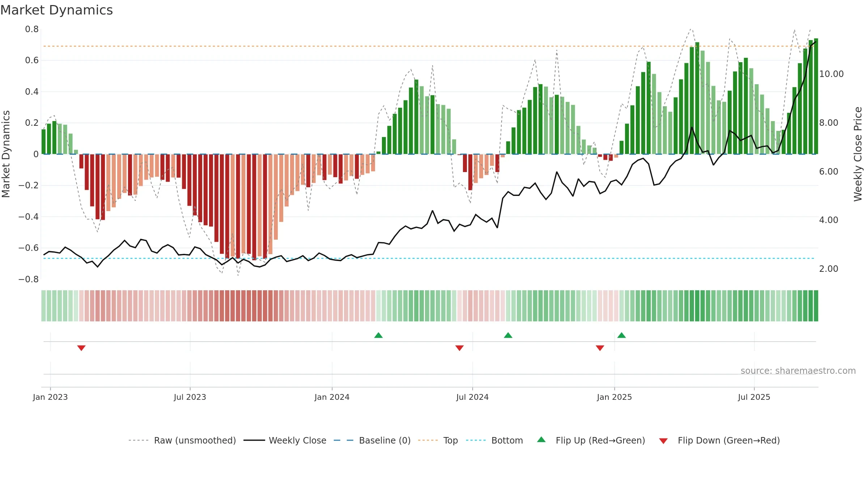Image resolution: width=868 pixels, height=488 pixels.
Task: Click the vertical Market Dynamics axis title
Action: click(x=6, y=154)
